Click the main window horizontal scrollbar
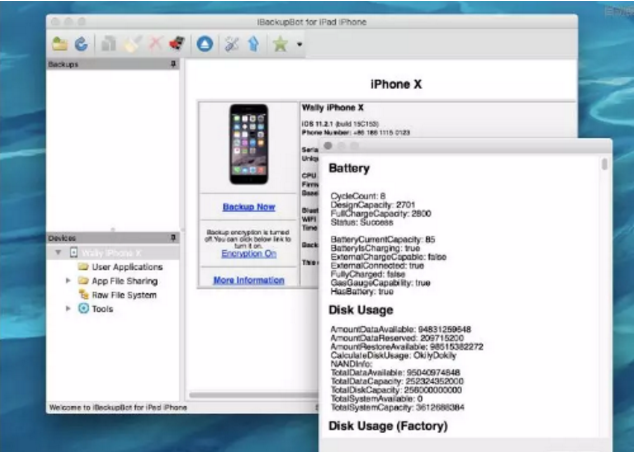The image size is (634, 452). point(254,395)
